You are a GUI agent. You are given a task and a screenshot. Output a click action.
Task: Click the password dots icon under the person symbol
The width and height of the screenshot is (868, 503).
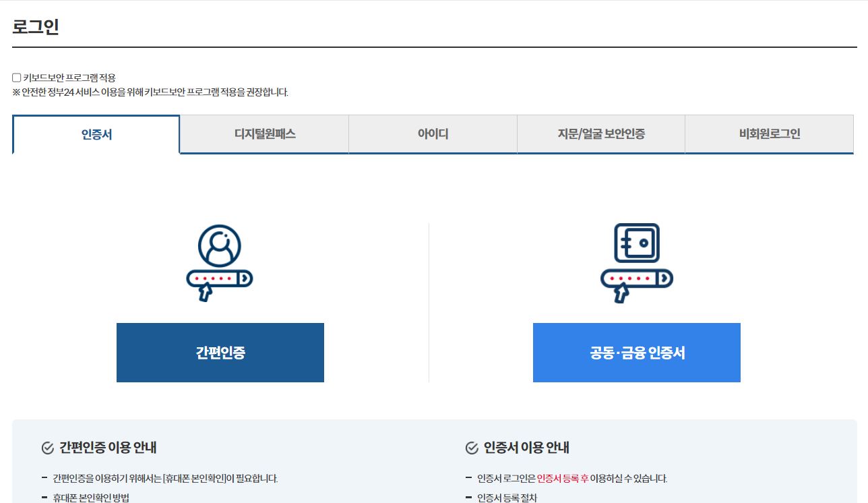coord(219,278)
